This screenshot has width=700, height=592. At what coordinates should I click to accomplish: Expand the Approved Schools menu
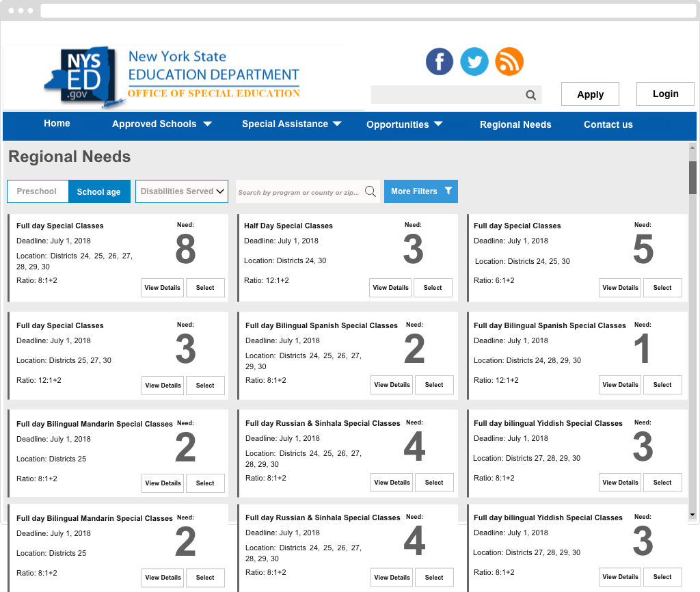162,124
